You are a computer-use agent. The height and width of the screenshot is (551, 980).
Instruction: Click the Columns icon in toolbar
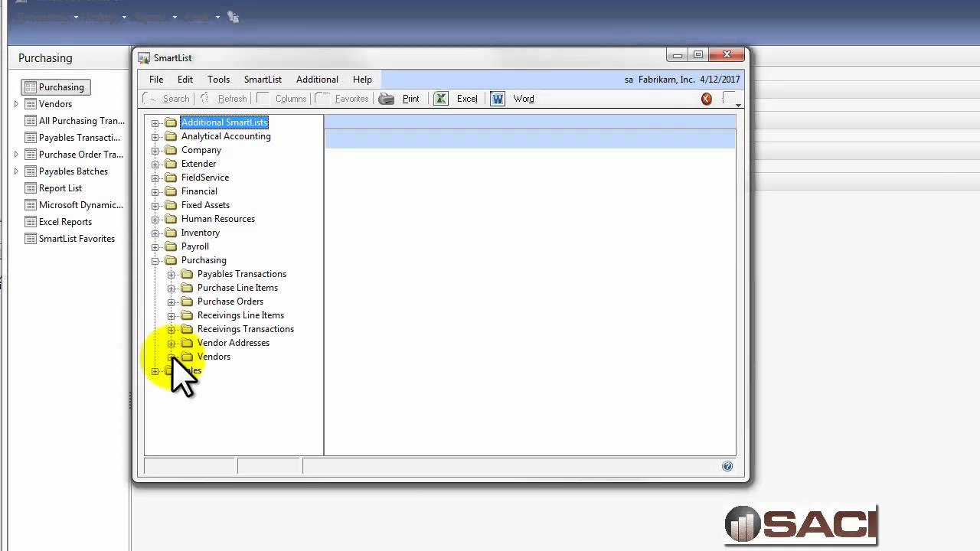[x=263, y=98]
